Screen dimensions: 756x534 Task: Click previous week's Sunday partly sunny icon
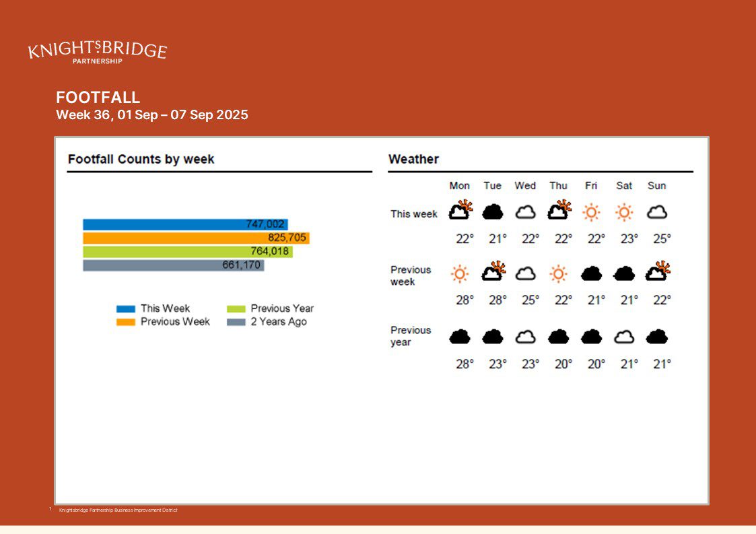pyautogui.click(x=657, y=271)
